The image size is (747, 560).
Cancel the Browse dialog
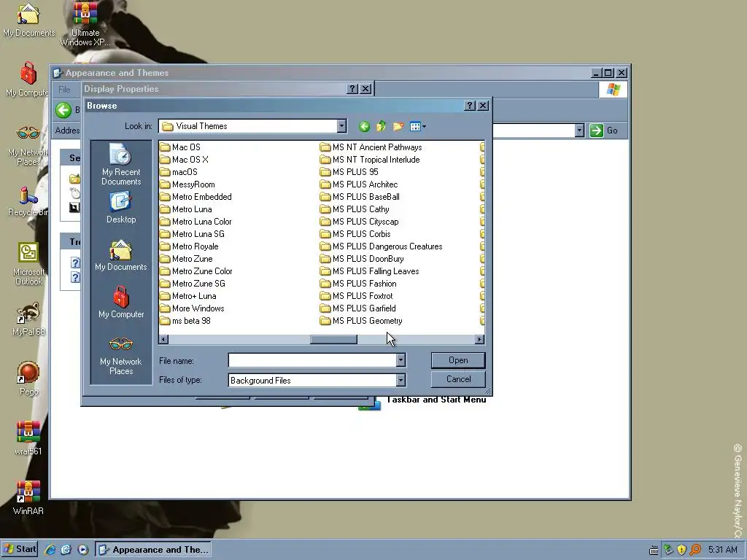point(458,379)
